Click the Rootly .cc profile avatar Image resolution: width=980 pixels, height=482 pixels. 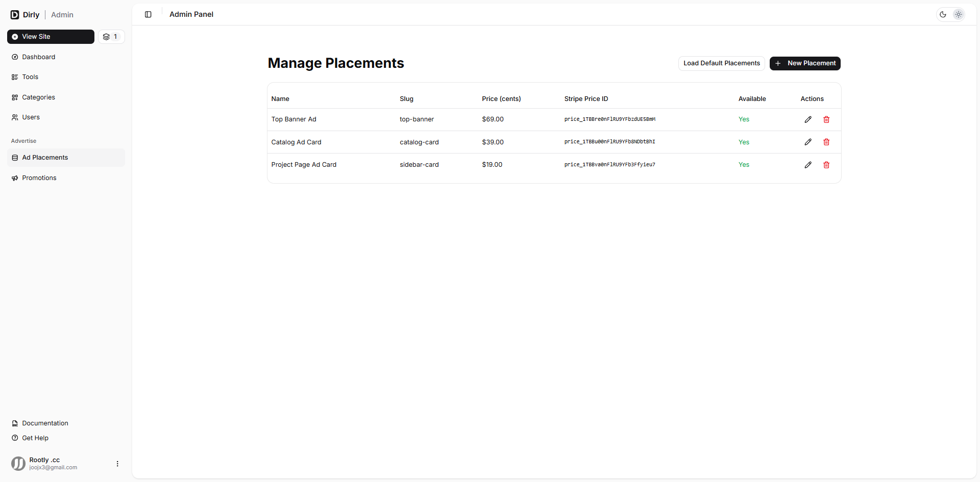coord(18,464)
